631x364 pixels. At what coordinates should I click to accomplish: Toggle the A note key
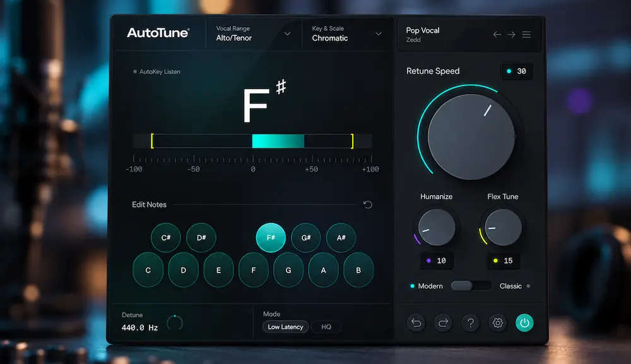[324, 270]
